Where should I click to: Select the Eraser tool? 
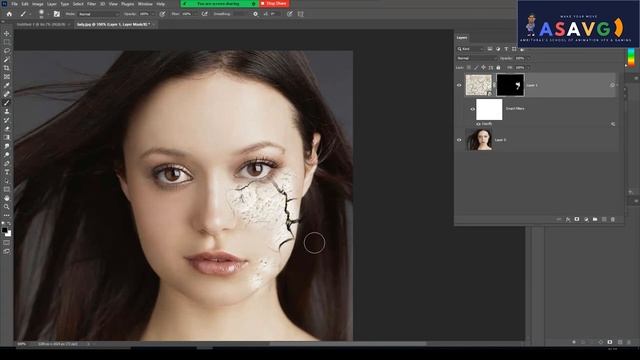tap(7, 129)
